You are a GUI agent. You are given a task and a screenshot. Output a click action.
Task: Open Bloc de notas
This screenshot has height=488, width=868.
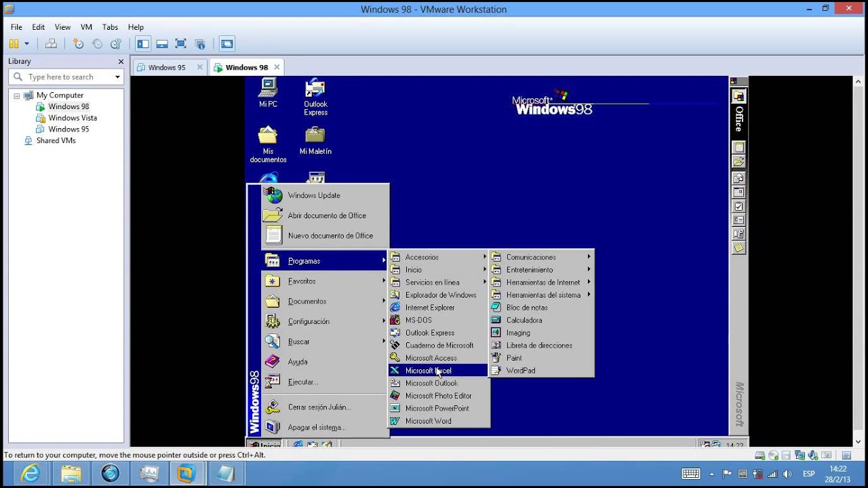coord(542,308)
